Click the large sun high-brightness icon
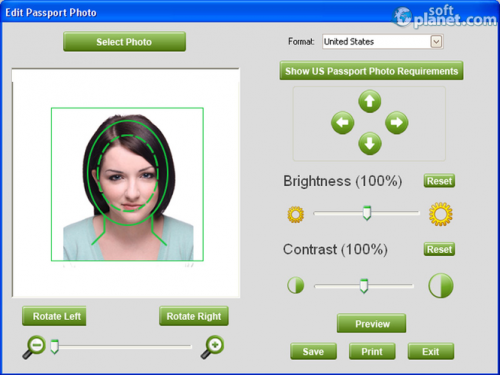The height and width of the screenshot is (375, 500). pyautogui.click(x=441, y=214)
